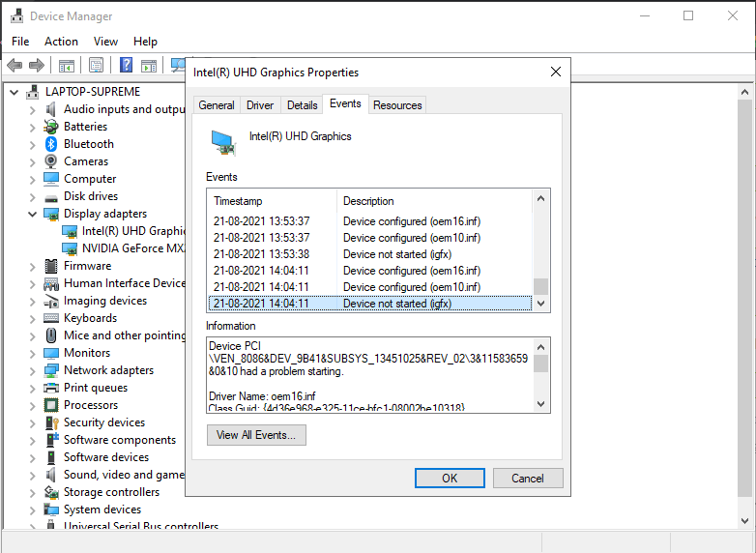Click the Forward arrow toolbar icon
Viewport: 756px width, 553px height.
37,65
